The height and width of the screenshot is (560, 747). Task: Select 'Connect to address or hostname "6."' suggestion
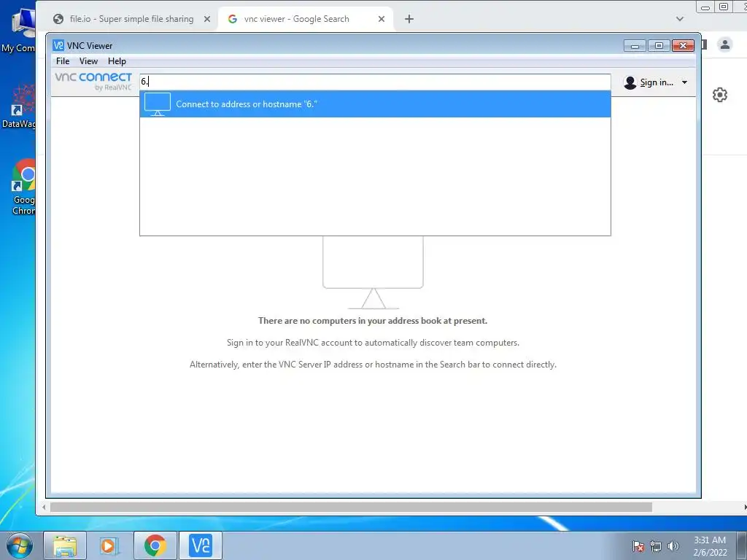[375, 104]
